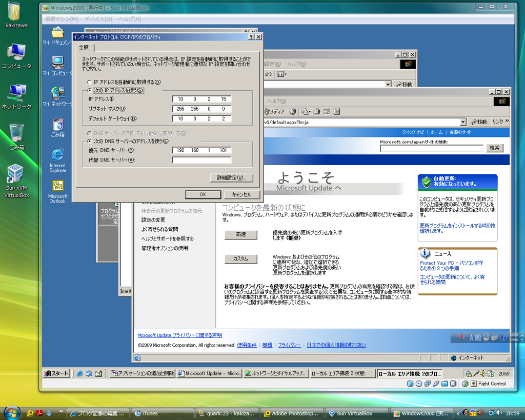The width and height of the screenshot is (525, 420).
Task: Open the Vista ごみ箱 recycle bin
Action: 16,136
